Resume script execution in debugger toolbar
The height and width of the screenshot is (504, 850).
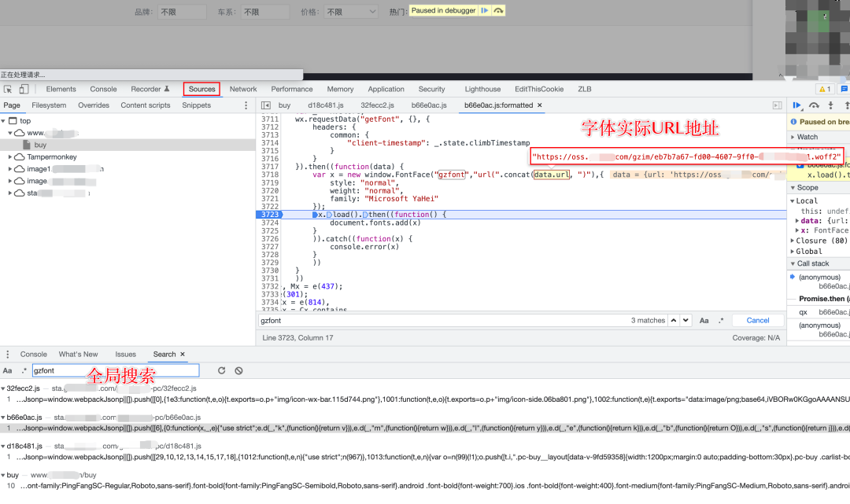click(796, 105)
